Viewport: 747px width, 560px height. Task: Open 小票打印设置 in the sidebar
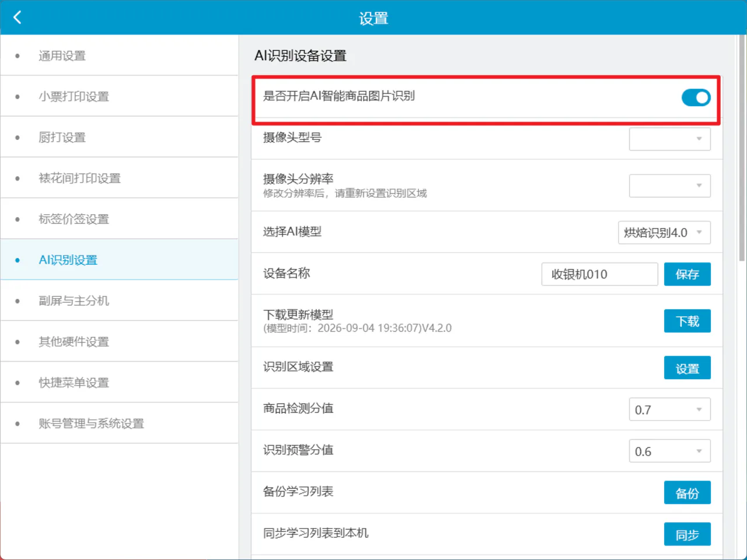click(119, 96)
